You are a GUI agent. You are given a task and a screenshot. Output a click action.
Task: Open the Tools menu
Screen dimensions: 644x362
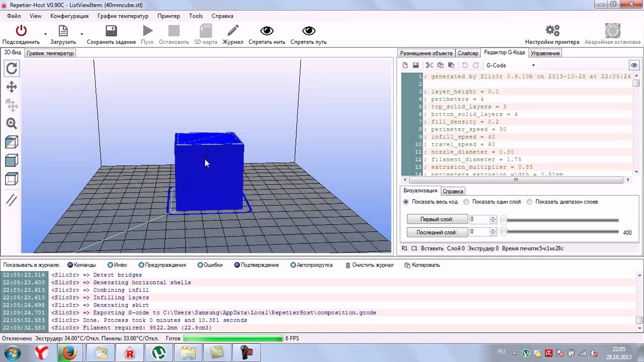196,16
